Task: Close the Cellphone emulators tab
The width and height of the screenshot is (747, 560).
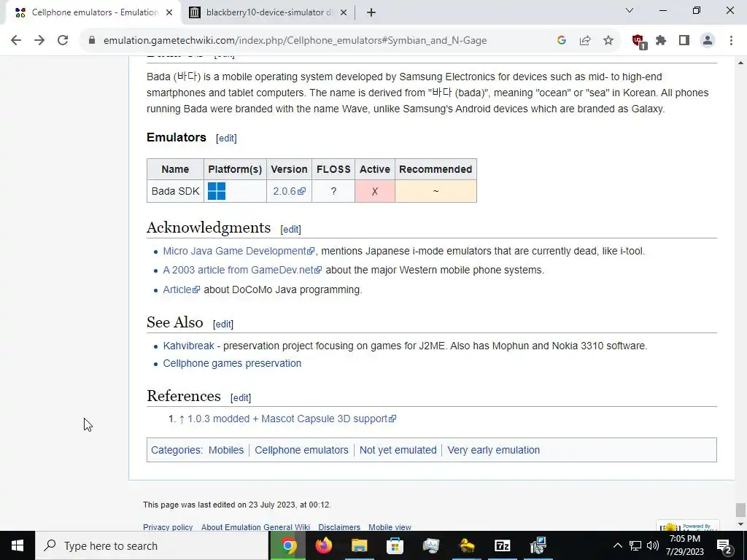Action: [x=169, y=13]
